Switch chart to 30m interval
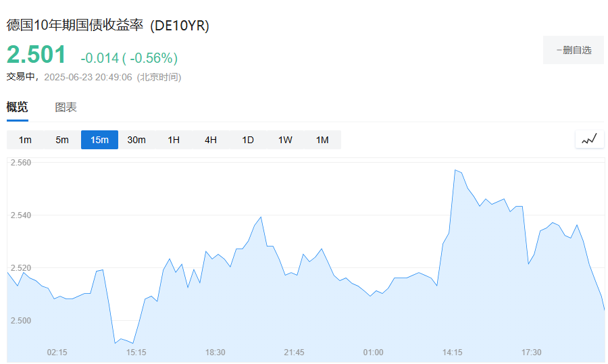Screen dimensions: 608x364 point(136,140)
